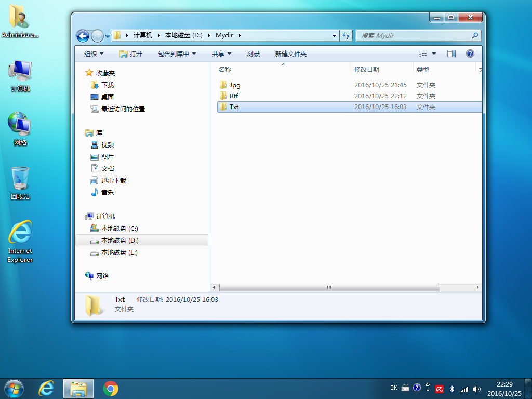Image resolution: width=532 pixels, height=399 pixels.
Task: Open the Windows Start button
Action: pyautogui.click(x=14, y=389)
